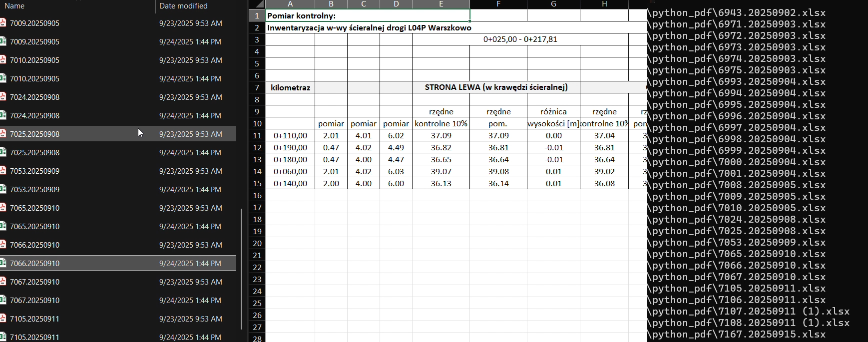Click terminal line python_pdf\7108.20250911 (1).xlsx
This screenshot has height=342, width=868.
pyautogui.click(x=749, y=323)
